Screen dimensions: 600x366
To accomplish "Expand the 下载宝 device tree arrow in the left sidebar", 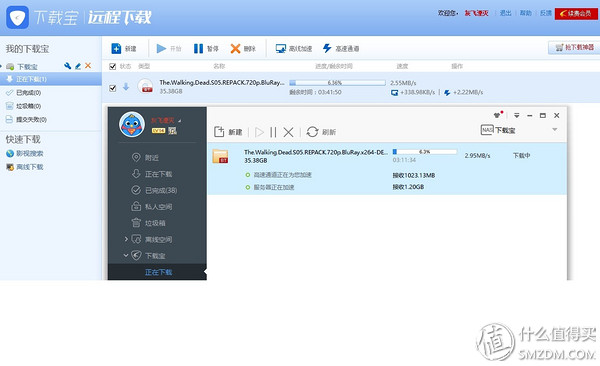I will pos(1,66).
